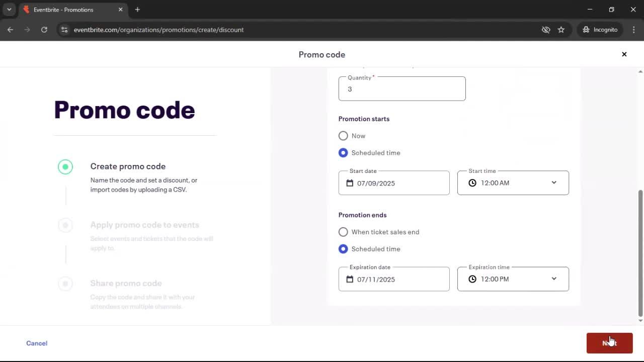Expand the Start time dropdown chevron
Screen dimensions: 644x362
(554, 183)
